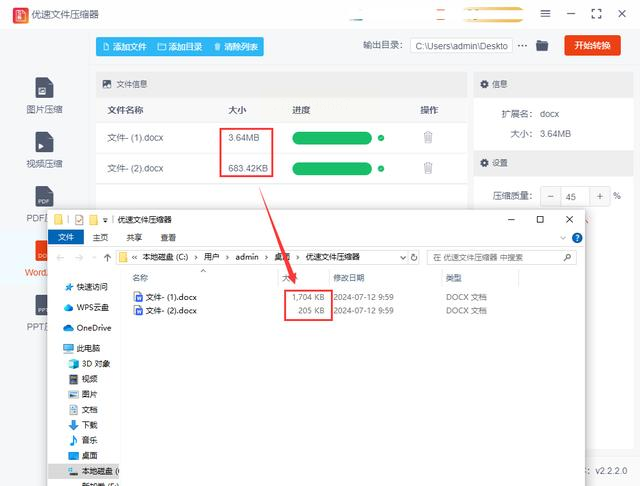This screenshot has height=486, width=640.
Task: Click the 文件名称 column header
Action: click(125, 110)
